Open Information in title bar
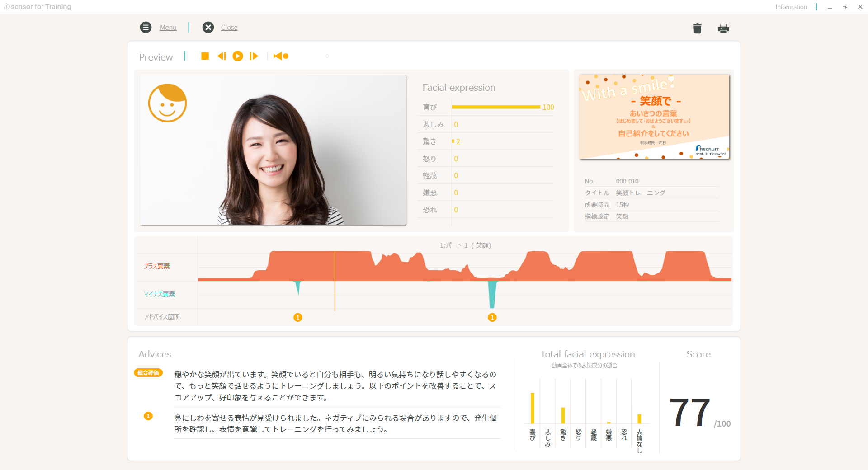The height and width of the screenshot is (470, 868). point(791,7)
